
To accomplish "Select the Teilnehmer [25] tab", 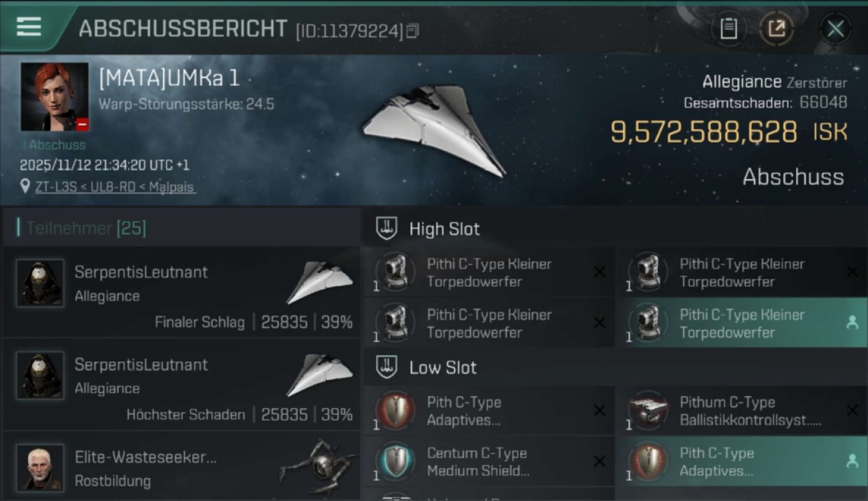I will [x=85, y=228].
